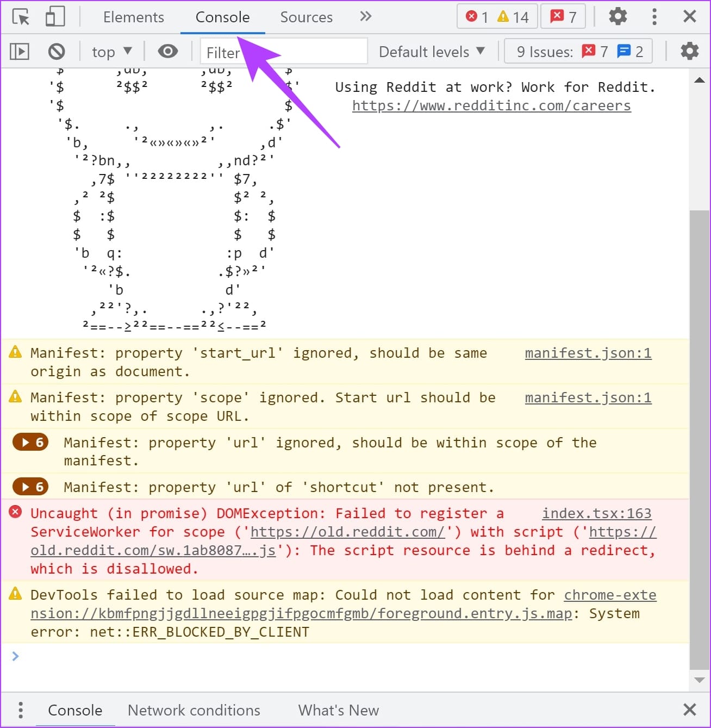Open the https://old.reddit.com/ scope link

[x=348, y=532]
